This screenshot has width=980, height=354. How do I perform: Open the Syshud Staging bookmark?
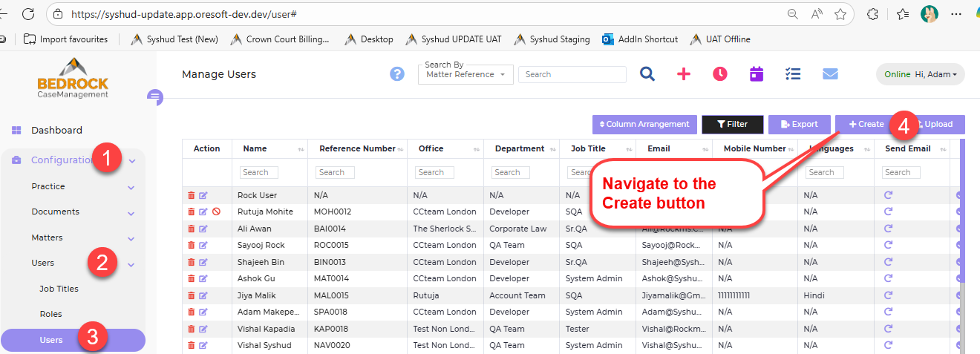pyautogui.click(x=552, y=39)
